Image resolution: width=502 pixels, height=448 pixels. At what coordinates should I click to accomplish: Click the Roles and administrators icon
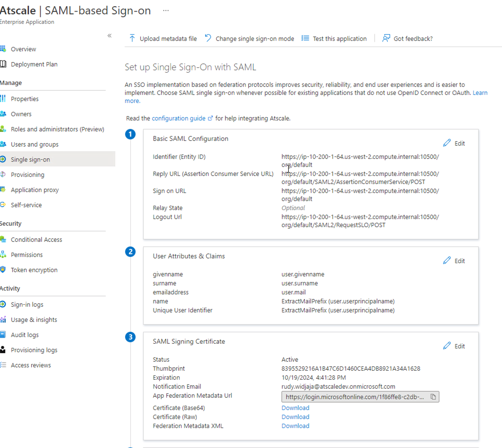pos(3,129)
